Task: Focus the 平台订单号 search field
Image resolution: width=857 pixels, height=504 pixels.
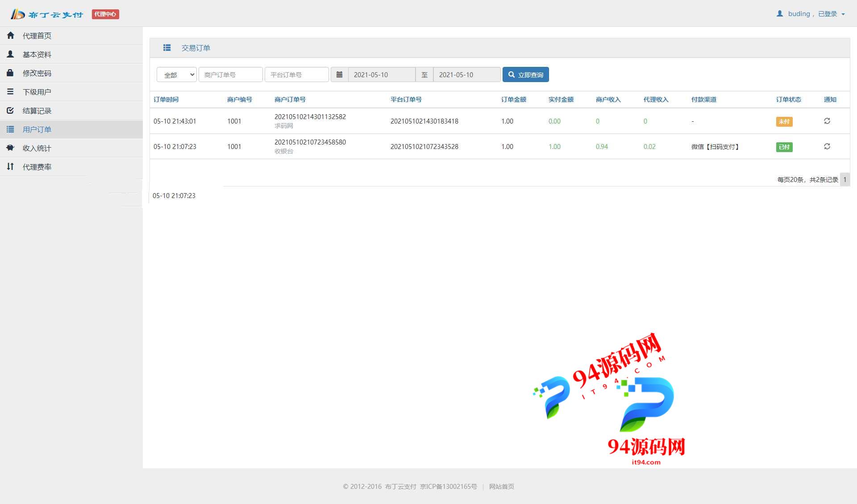Action: [297, 74]
